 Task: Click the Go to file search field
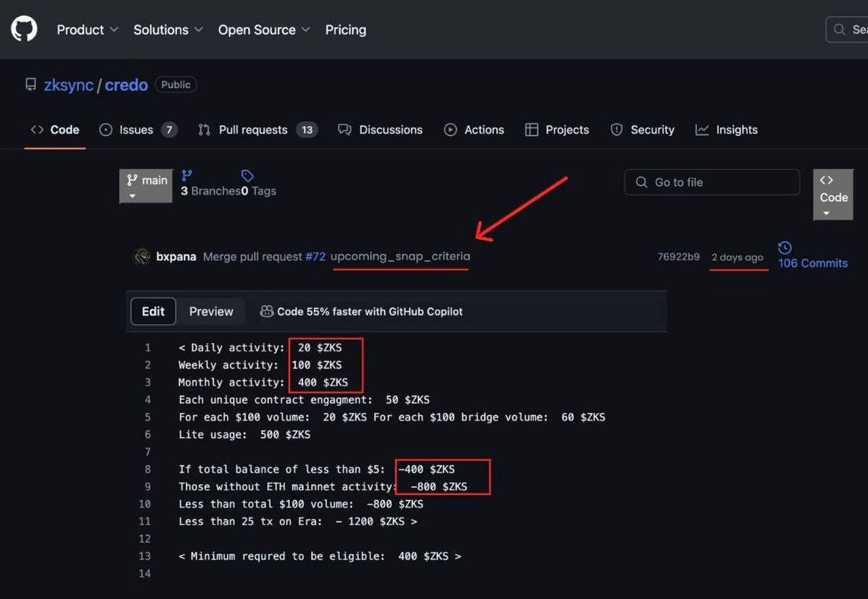click(x=712, y=182)
